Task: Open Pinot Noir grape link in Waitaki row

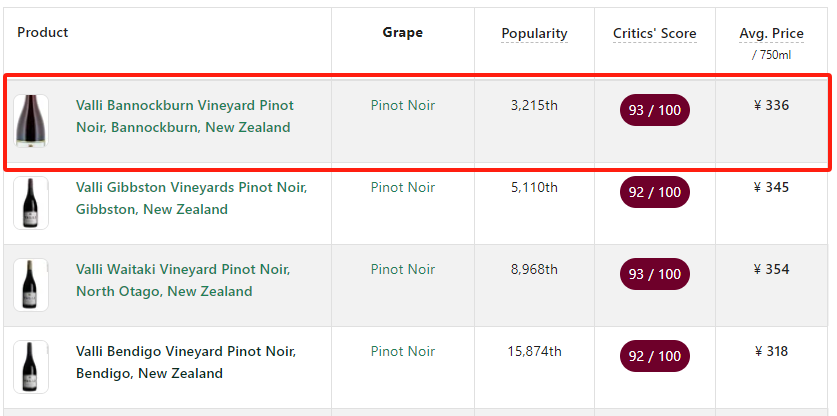Action: (402, 269)
